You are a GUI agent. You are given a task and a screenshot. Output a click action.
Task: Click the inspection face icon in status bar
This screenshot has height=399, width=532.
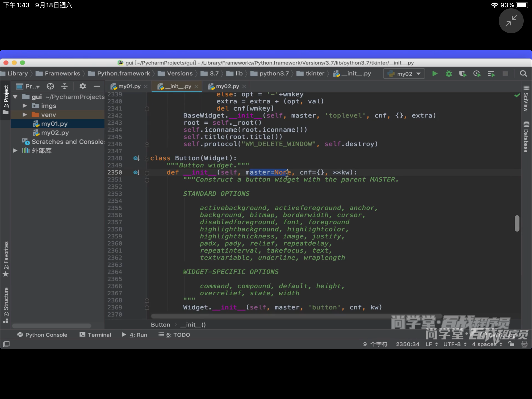click(x=524, y=344)
